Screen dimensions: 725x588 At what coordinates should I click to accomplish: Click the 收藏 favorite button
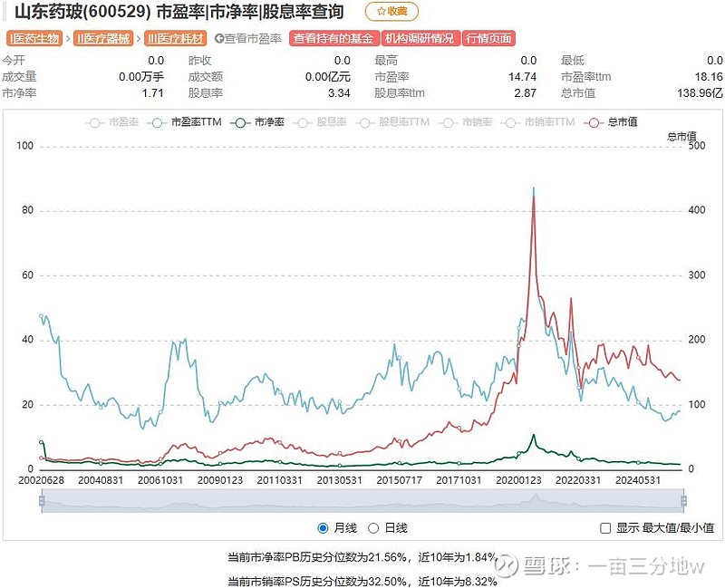point(391,12)
